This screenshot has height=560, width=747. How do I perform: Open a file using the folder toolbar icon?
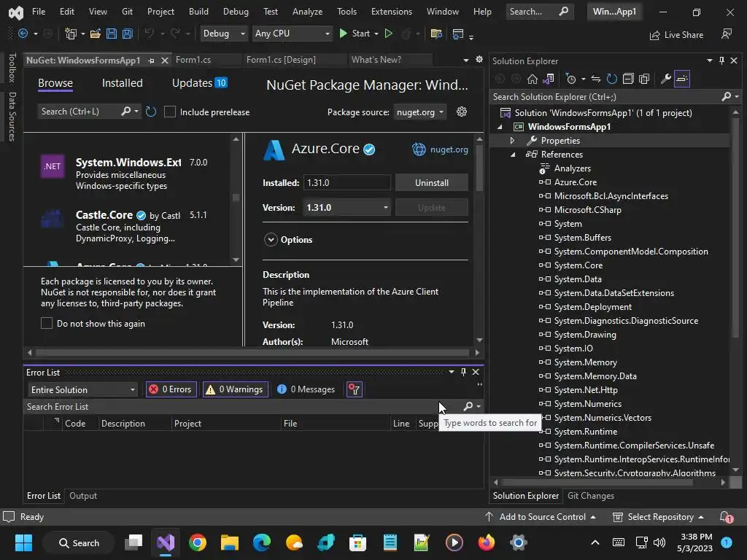click(96, 34)
